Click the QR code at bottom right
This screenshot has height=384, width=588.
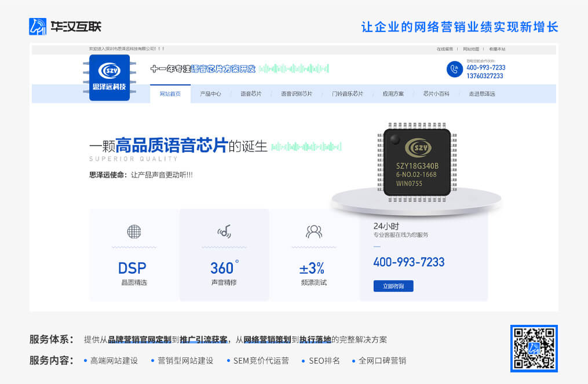(x=534, y=349)
